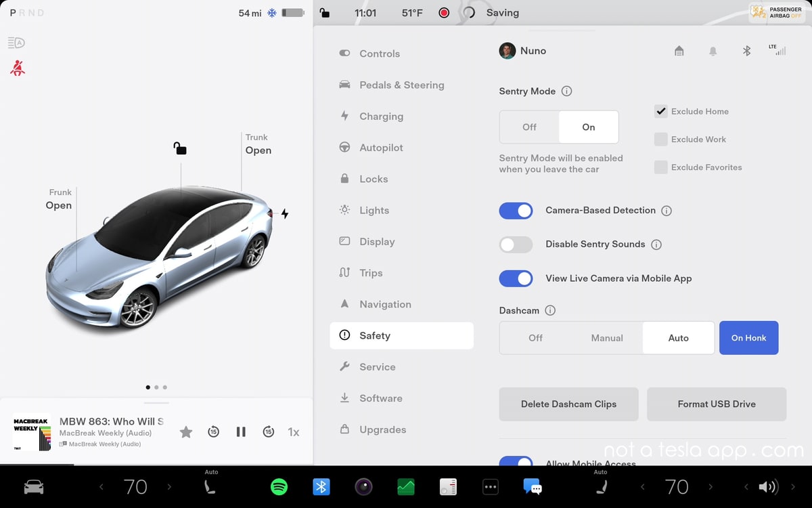Select Manual Dashcam mode
The width and height of the screenshot is (812, 508).
607,337
